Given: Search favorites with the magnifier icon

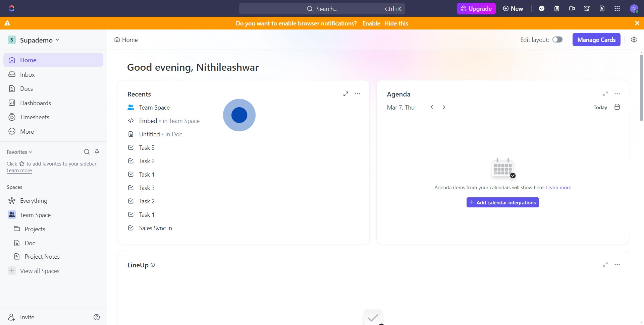Looking at the screenshot, I should pos(87,152).
